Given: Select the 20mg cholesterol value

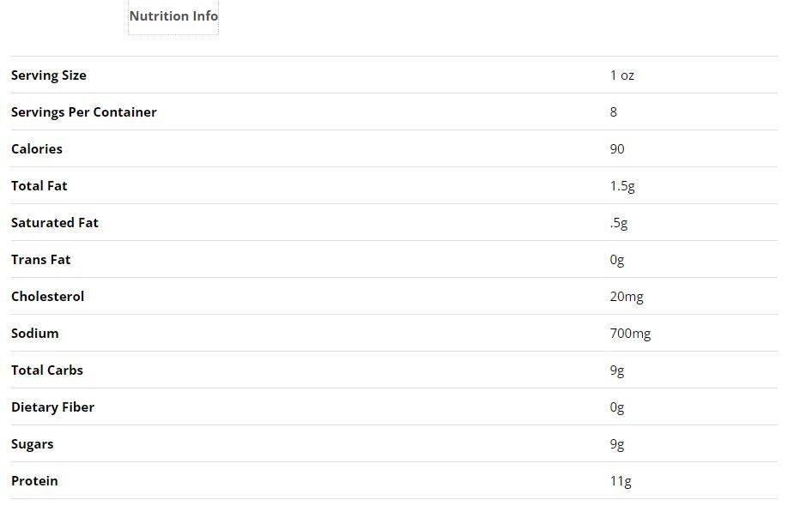Looking at the screenshot, I should [627, 297].
